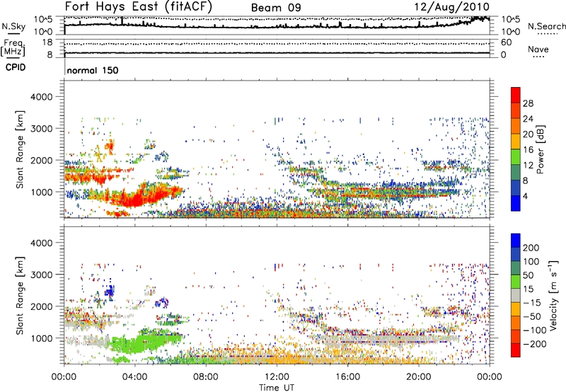The width and height of the screenshot is (566, 392).
Task: Click the 'CPID' label
Action: pos(16,67)
